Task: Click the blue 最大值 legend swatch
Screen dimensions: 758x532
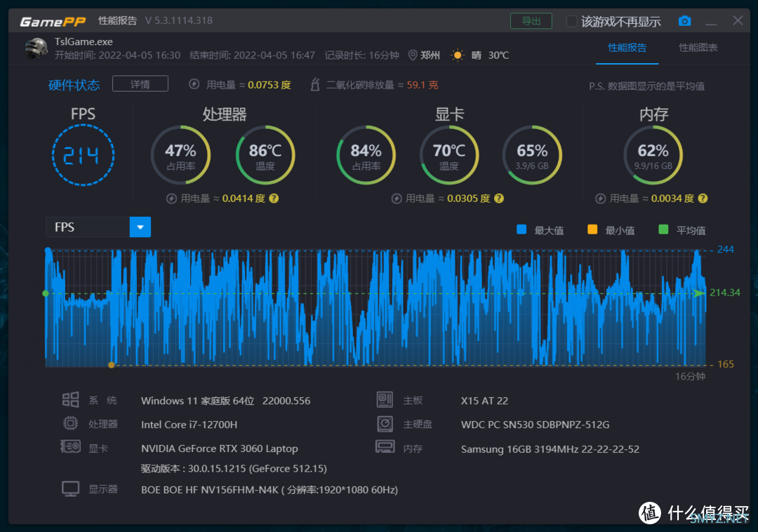Action: tap(521, 230)
